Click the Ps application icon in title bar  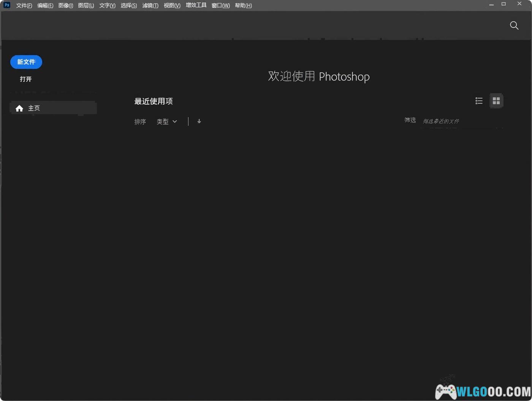click(6, 5)
